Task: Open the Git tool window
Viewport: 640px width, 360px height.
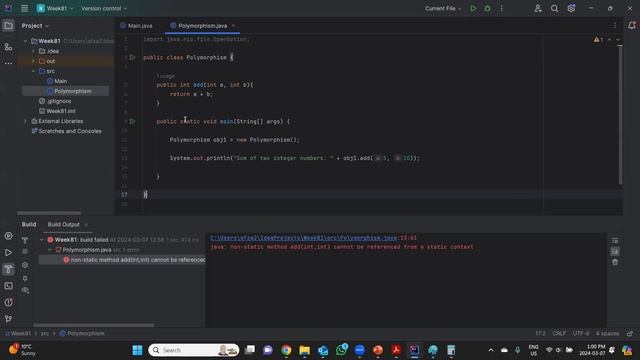Action: (8, 319)
